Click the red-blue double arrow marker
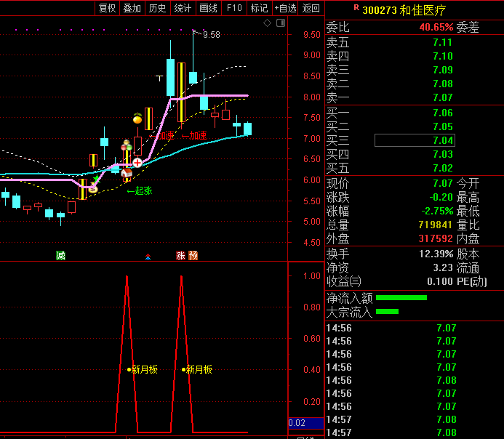 pos(148,256)
